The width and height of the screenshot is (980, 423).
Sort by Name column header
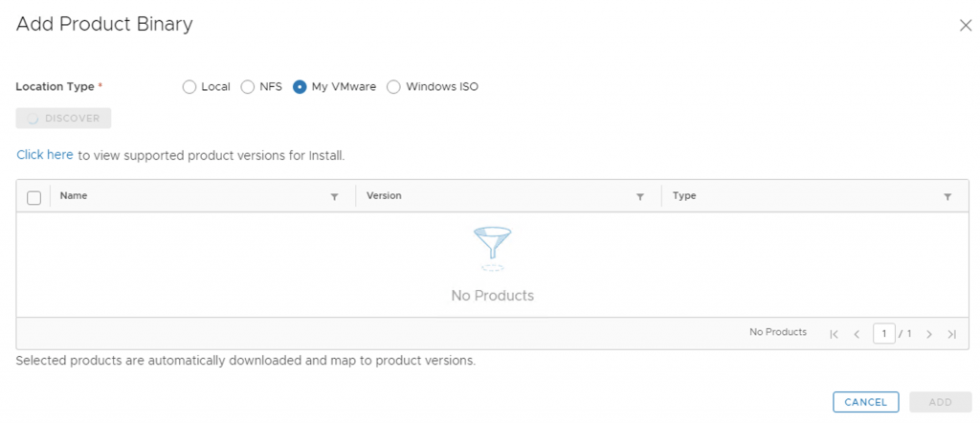pyautogui.click(x=74, y=196)
